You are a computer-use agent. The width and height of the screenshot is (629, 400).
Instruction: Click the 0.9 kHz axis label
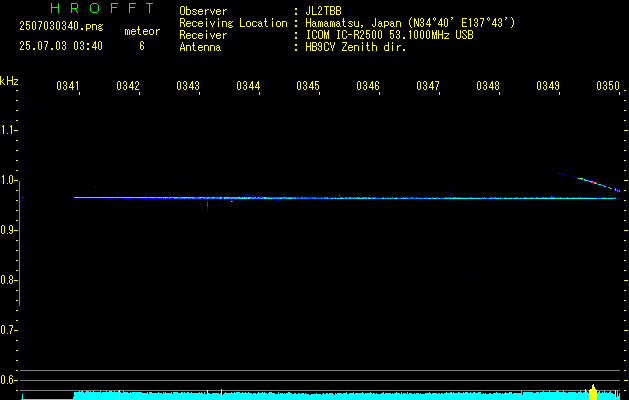8,230
